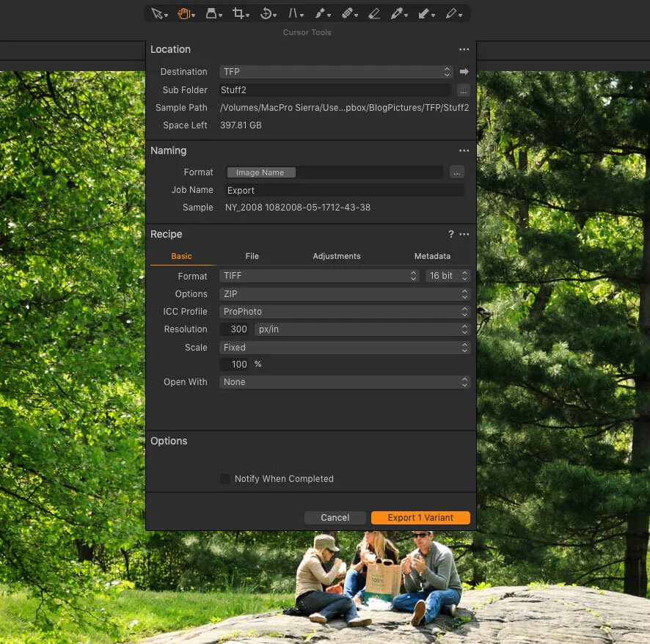The width and height of the screenshot is (650, 644).
Task: Select the Pan hand tool
Action: pyautogui.click(x=183, y=14)
